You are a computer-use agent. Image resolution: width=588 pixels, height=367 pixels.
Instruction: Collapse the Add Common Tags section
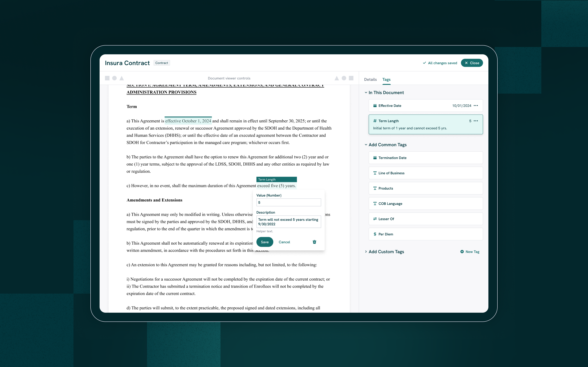click(x=366, y=145)
